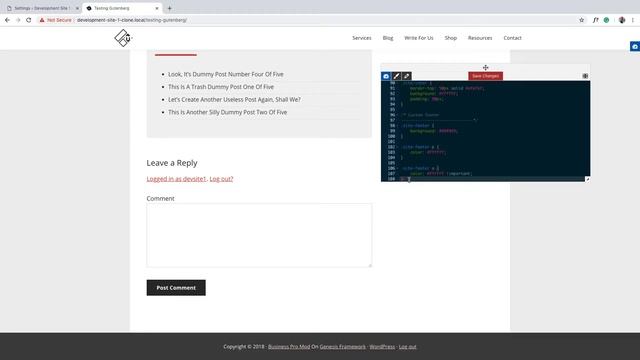
Task: Open the Genesis Framework footer link
Action: click(x=342, y=347)
